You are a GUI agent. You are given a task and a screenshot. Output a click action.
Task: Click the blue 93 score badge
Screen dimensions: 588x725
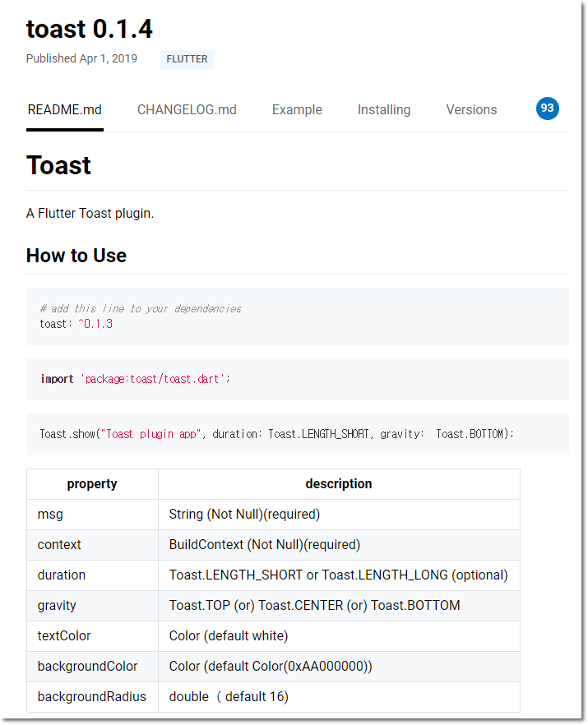tap(547, 109)
